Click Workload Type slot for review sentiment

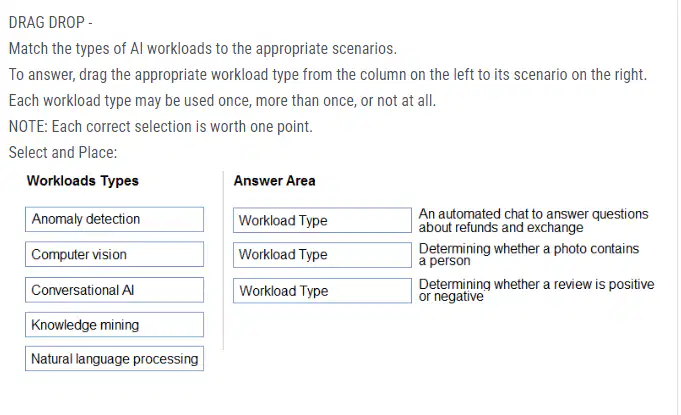(x=322, y=290)
